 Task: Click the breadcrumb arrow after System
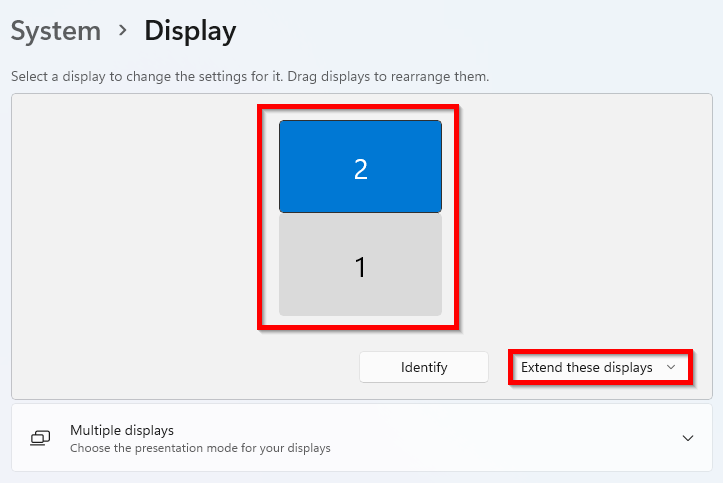click(x=123, y=31)
